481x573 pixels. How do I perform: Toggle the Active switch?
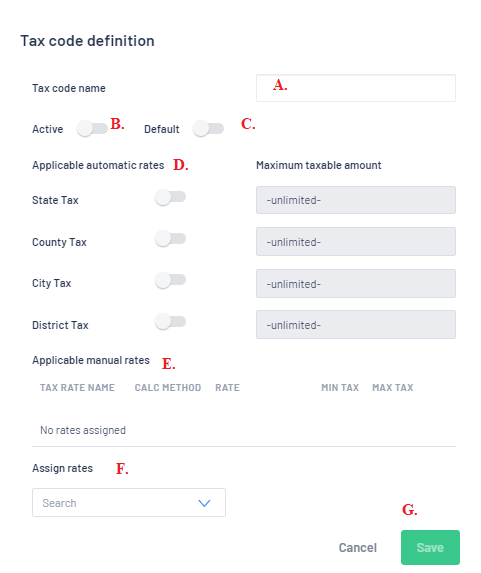[x=92, y=129]
